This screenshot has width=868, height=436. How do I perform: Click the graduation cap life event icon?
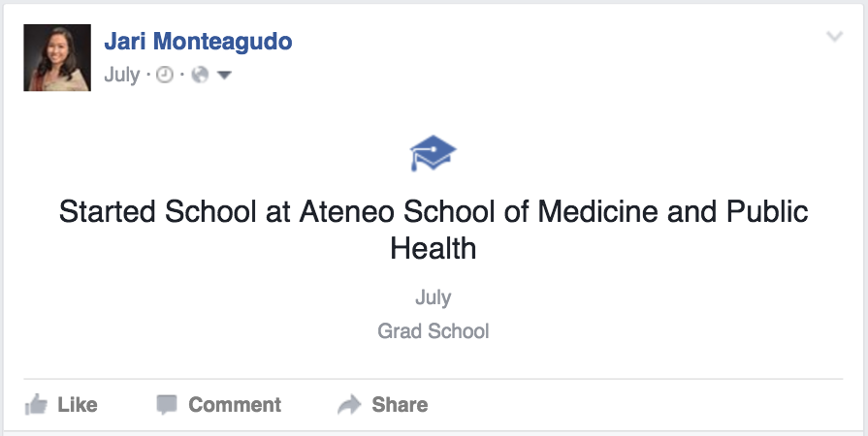[433, 153]
